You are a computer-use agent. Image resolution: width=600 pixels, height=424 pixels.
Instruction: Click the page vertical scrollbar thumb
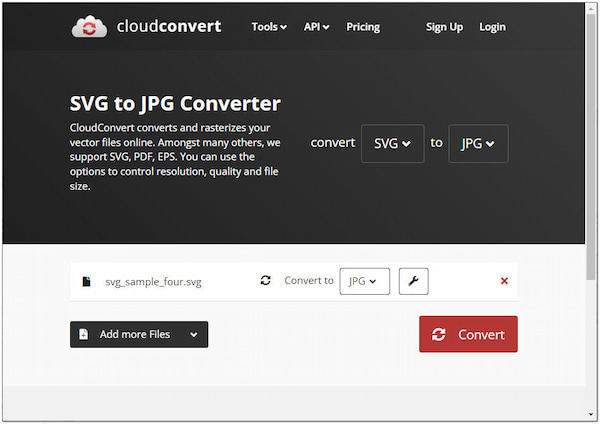pyautogui.click(x=592, y=145)
